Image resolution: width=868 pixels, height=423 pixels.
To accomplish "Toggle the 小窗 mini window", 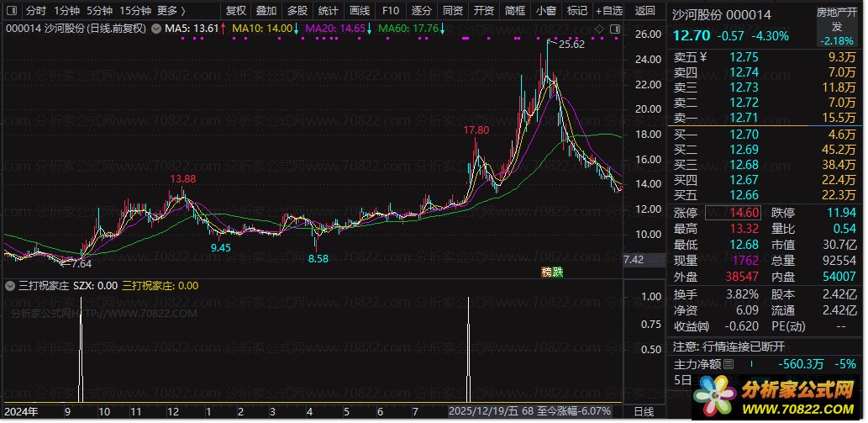I will coord(545,11).
